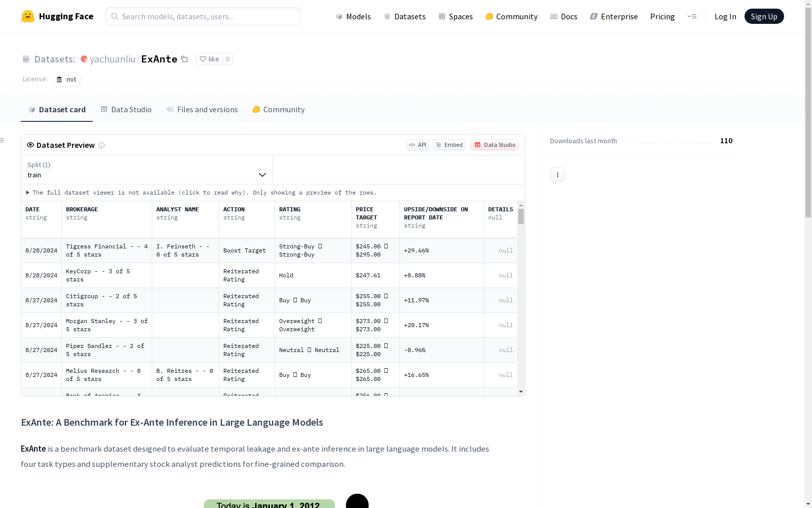Click the RATING column header
812x508 pixels.
tap(313, 219)
